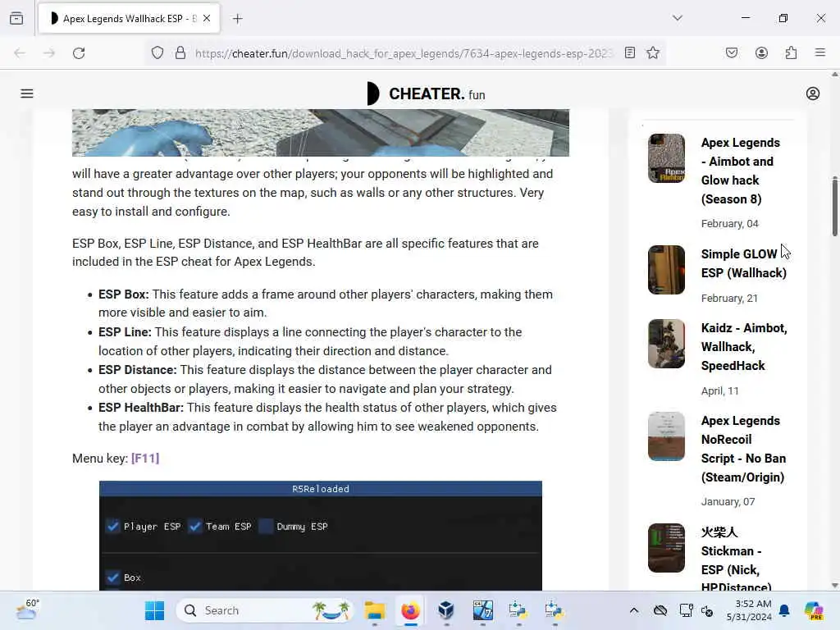Open File Explorer from taskbar
840x630 pixels.
[x=374, y=610]
